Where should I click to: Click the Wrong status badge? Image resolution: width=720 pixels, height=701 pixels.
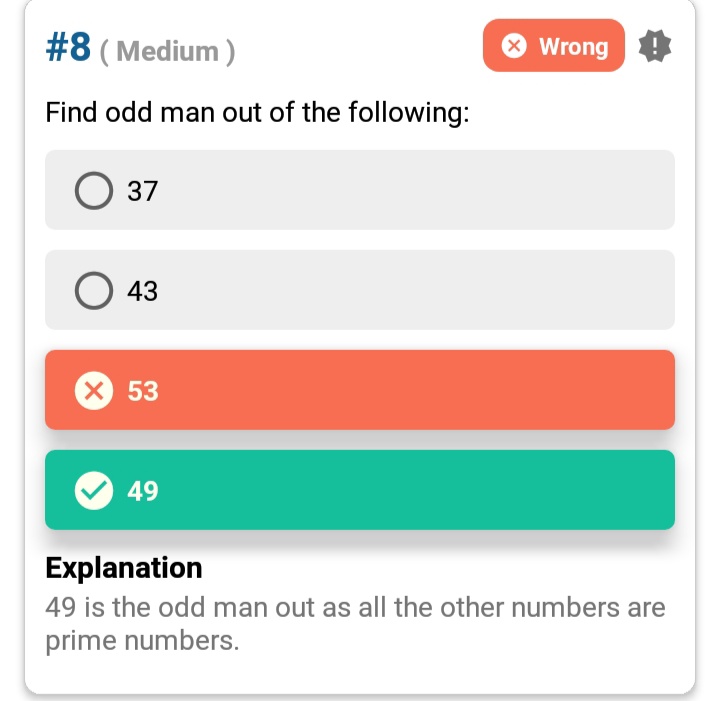(x=554, y=46)
